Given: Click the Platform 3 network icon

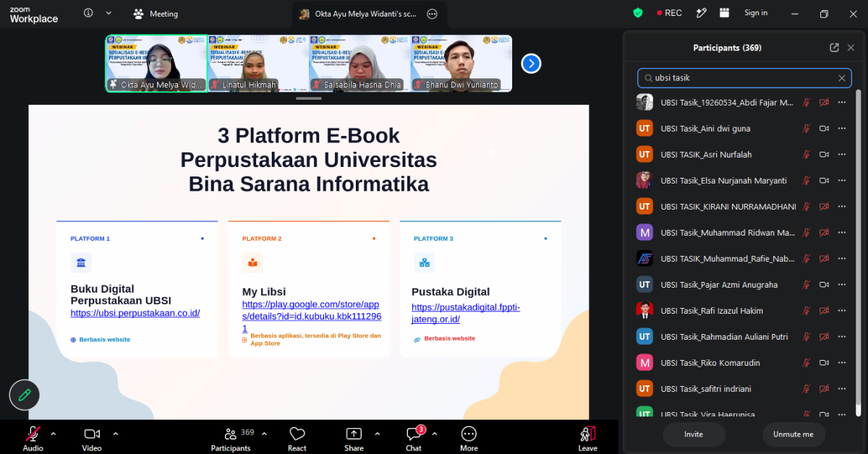Looking at the screenshot, I should (x=424, y=263).
